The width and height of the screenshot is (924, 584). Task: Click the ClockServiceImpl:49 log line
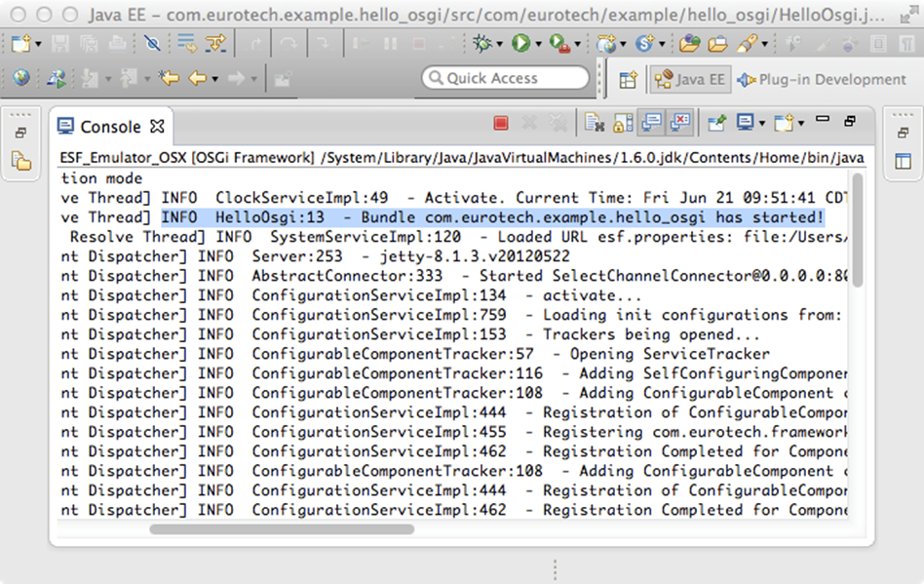point(454,198)
